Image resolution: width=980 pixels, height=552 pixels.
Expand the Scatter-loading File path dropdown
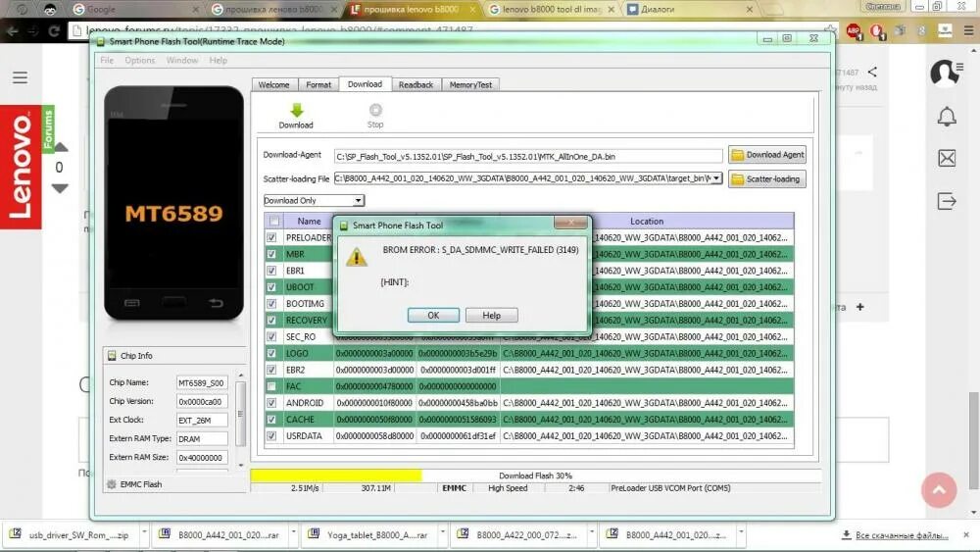(x=716, y=178)
